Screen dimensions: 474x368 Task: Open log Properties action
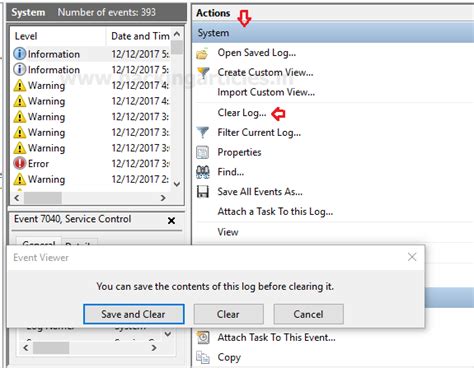tap(239, 152)
